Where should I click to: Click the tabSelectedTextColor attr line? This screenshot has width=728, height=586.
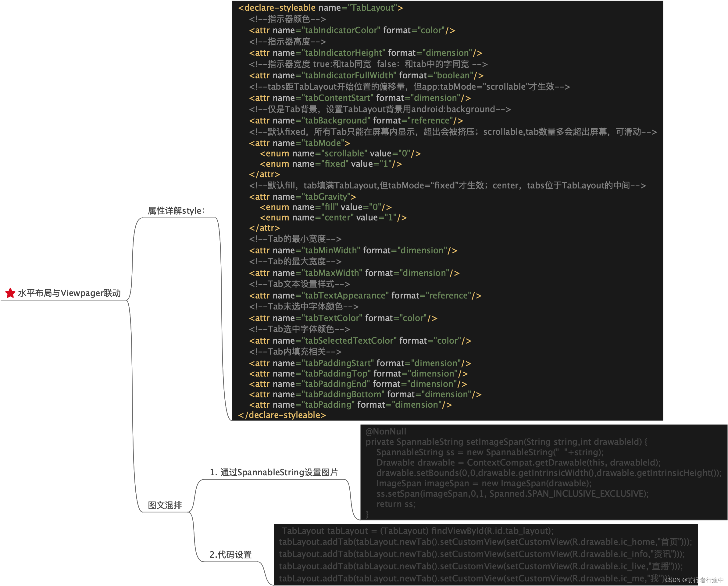pyautogui.click(x=360, y=341)
